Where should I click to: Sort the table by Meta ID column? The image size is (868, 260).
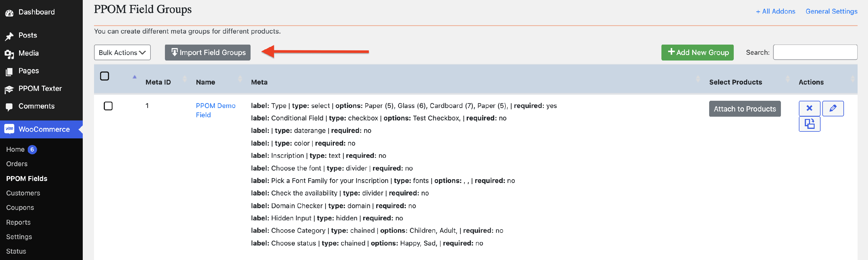(x=158, y=82)
